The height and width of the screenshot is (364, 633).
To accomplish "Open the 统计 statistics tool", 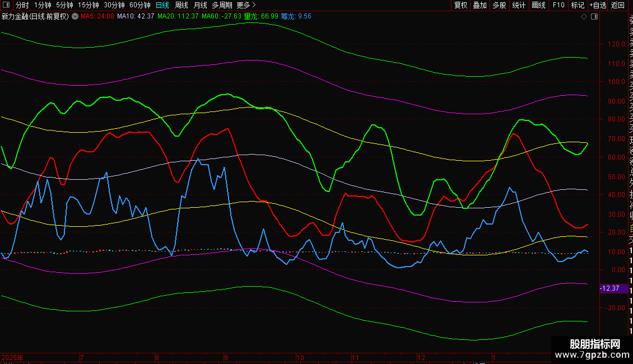I will (x=519, y=5).
